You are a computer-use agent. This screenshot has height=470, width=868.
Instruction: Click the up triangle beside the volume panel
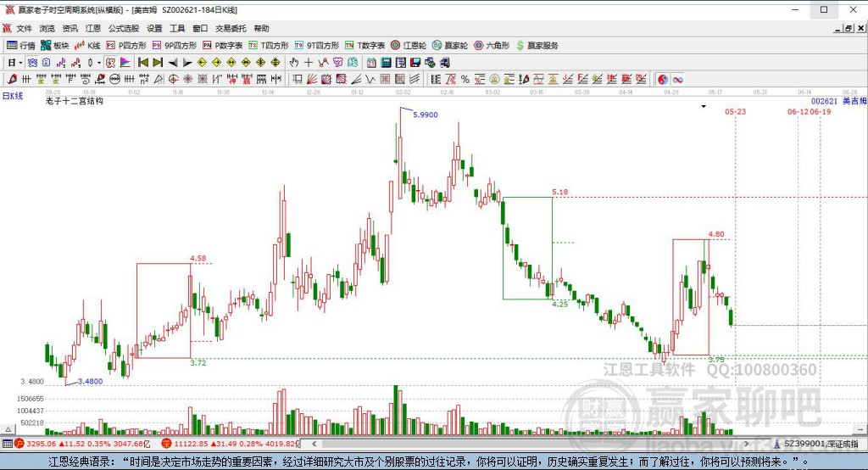(x=8, y=429)
